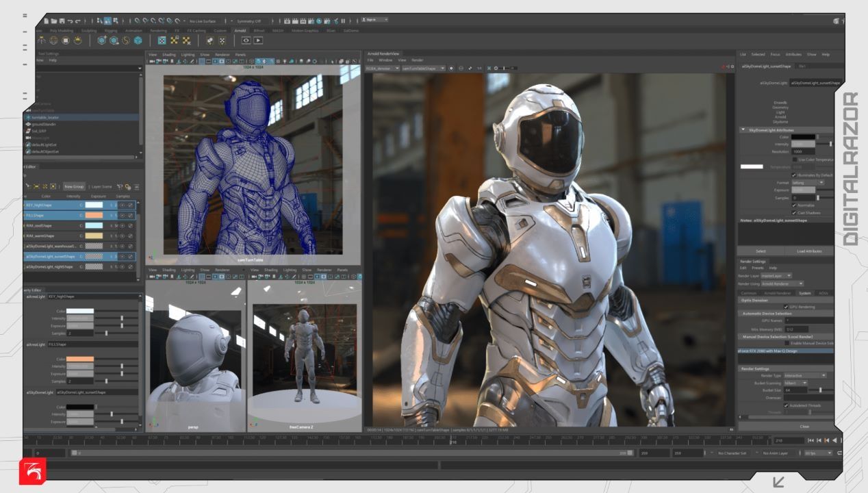
Task: Click the Arnold render play icon on shelf
Action: pyautogui.click(x=259, y=40)
